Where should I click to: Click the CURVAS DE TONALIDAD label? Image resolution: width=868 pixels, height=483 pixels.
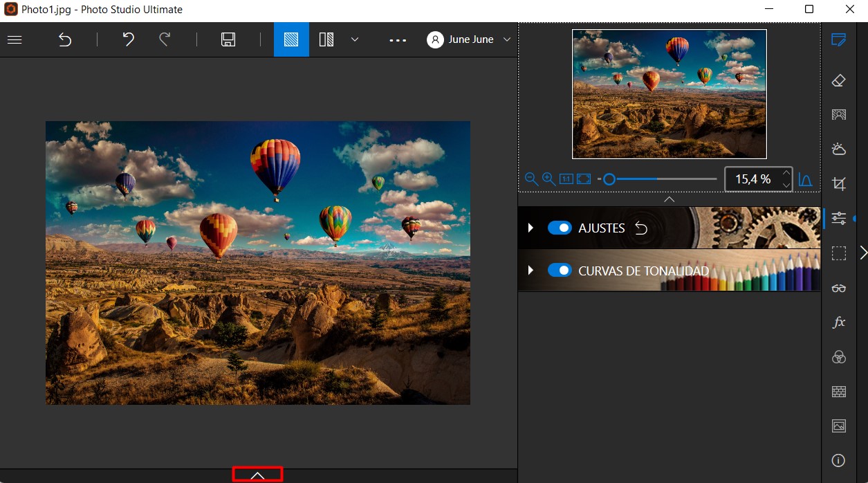[x=644, y=271]
